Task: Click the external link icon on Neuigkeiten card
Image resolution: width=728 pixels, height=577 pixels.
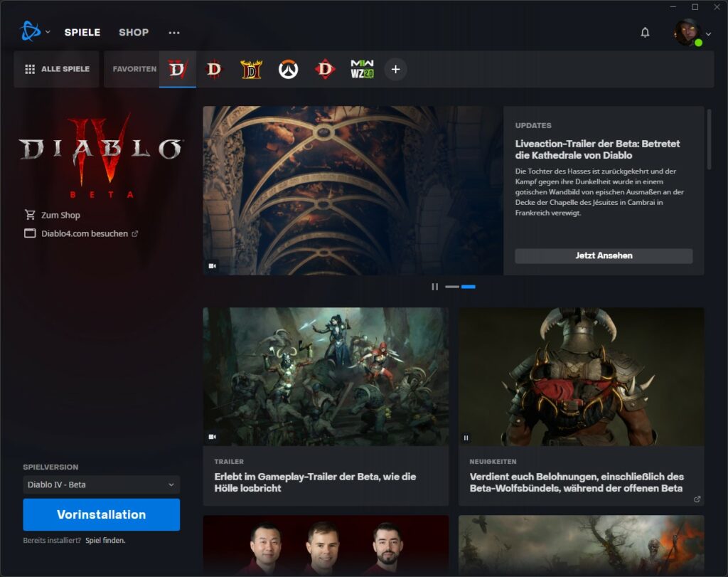Action: click(697, 499)
